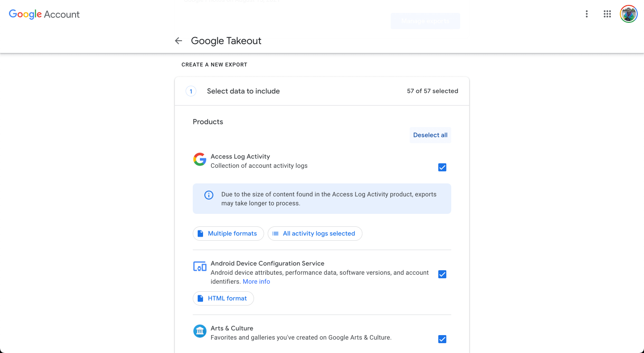644x353 pixels.
Task: Click the info icon in the blue banner
Action: point(208,195)
